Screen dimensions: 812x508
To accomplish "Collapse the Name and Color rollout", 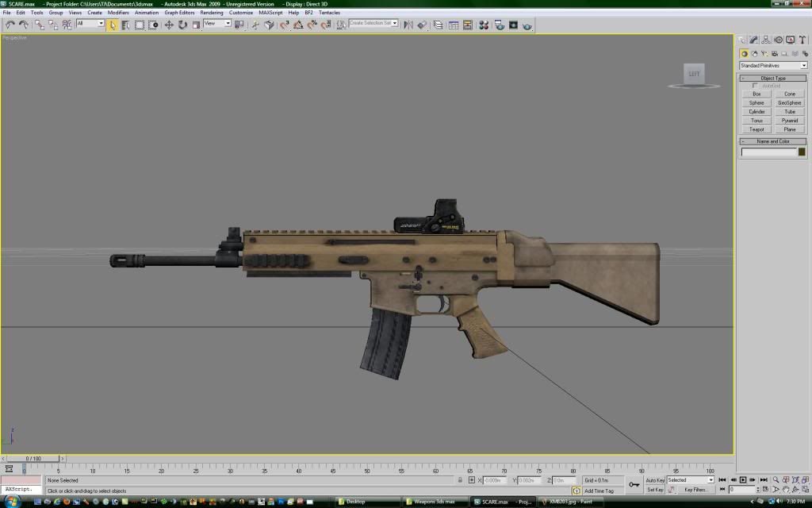I will pyautogui.click(x=772, y=141).
